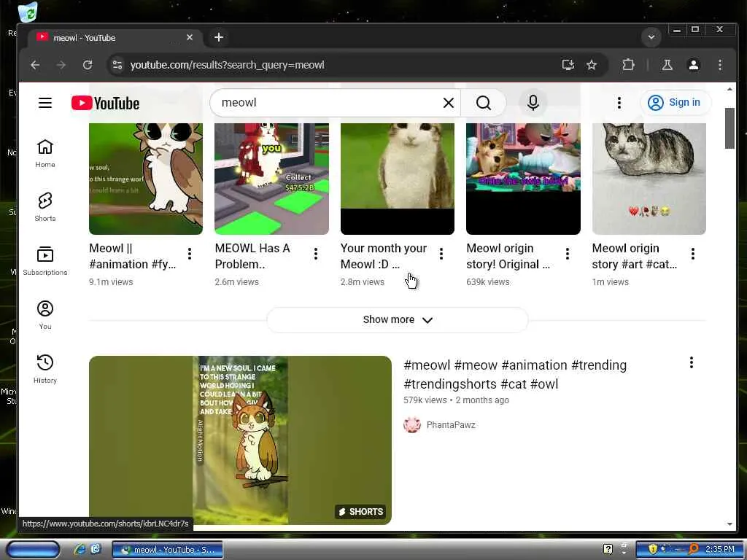Open options for Your month your Meowl short
Image resolution: width=747 pixels, height=560 pixels.
coord(441,254)
